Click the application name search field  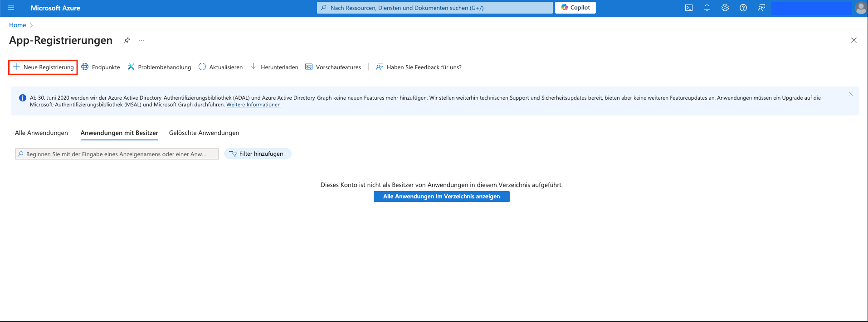pos(117,154)
